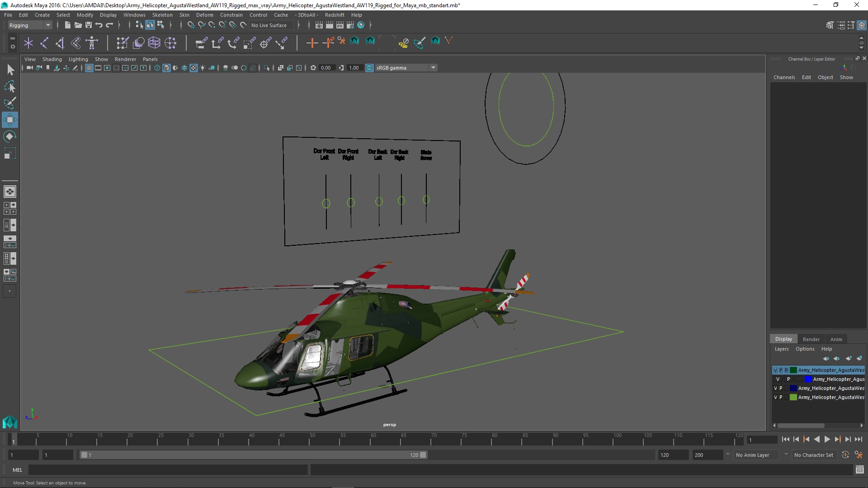Screen dimensions: 868x488
Task: Toggle R display type on first layer
Action: click(x=786, y=370)
